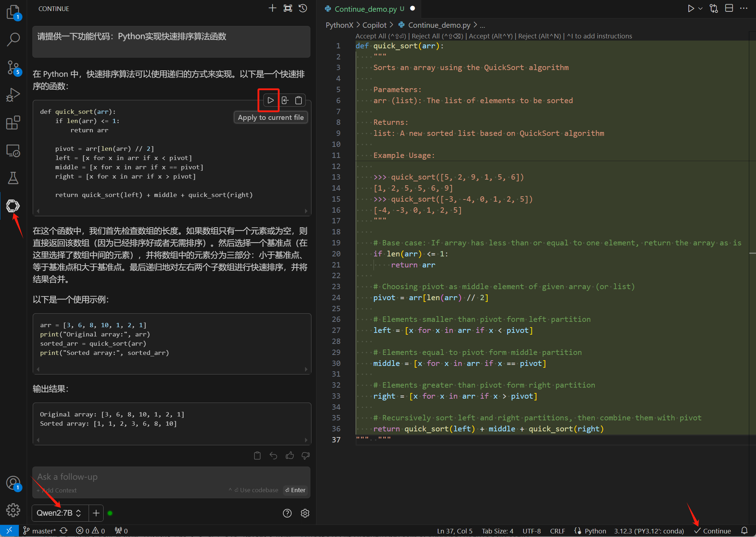Open the forwarded ports indicator showing 0

[x=121, y=531]
